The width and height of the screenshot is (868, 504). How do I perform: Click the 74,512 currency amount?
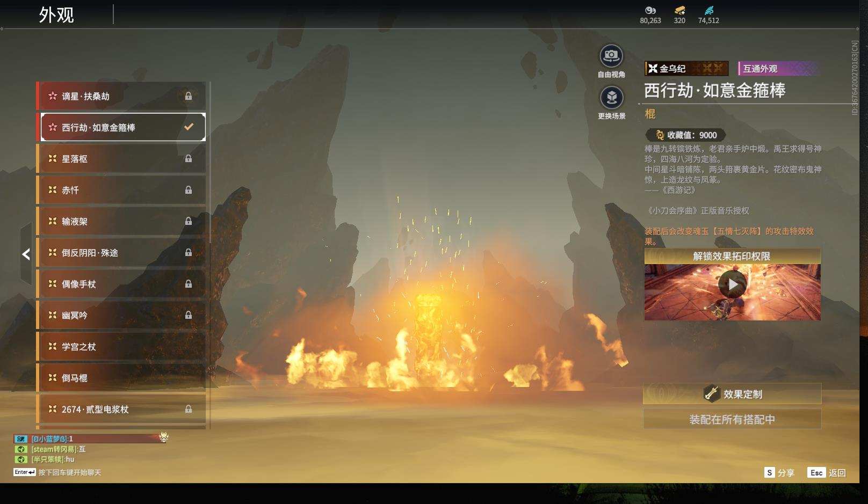708,20
